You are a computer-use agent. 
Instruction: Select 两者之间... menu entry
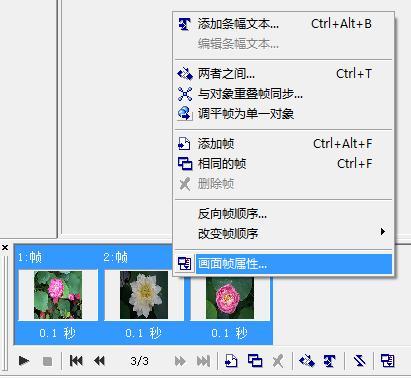284,74
